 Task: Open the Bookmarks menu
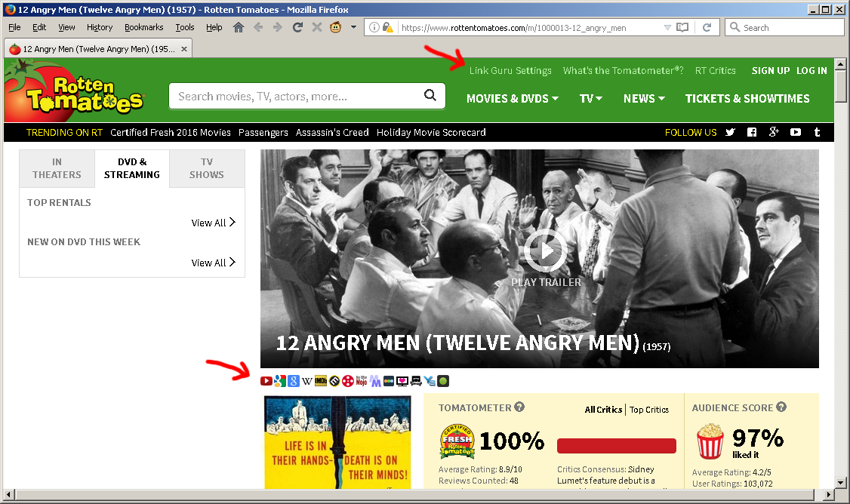143,27
